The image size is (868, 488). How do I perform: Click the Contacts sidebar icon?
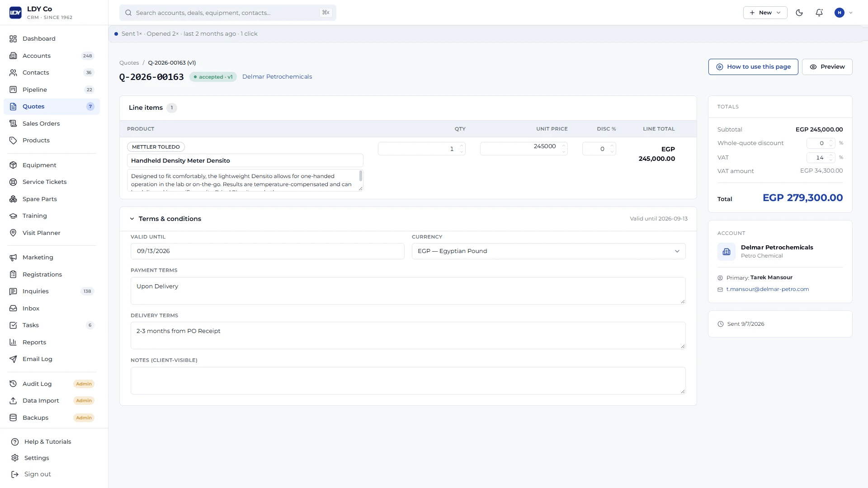click(x=13, y=73)
